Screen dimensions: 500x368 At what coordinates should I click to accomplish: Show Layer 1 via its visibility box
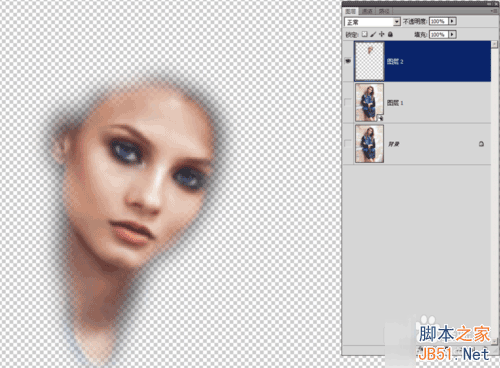point(348,102)
